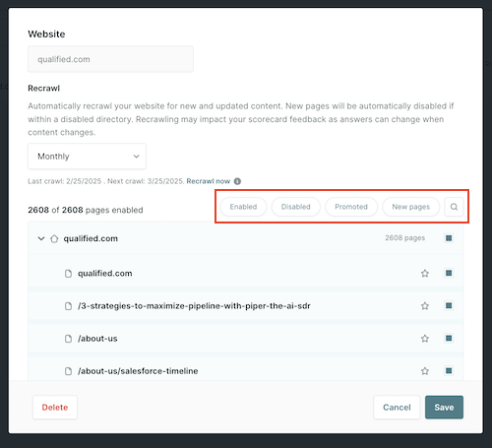
Task: Click the Cancel button
Action: 397,408
